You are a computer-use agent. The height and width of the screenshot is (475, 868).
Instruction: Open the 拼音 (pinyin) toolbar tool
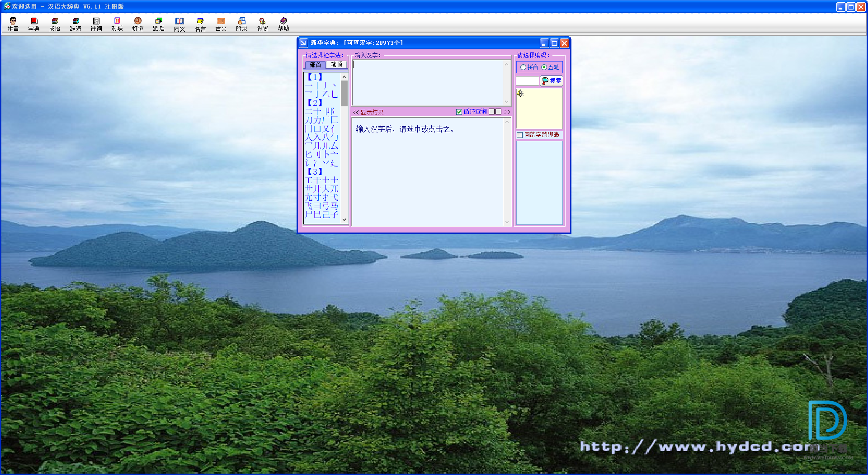(13, 24)
